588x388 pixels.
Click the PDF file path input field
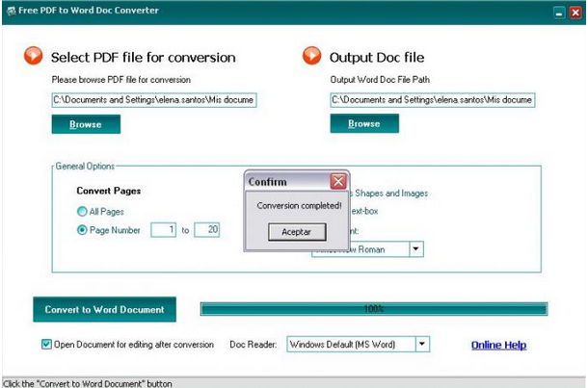point(154,100)
